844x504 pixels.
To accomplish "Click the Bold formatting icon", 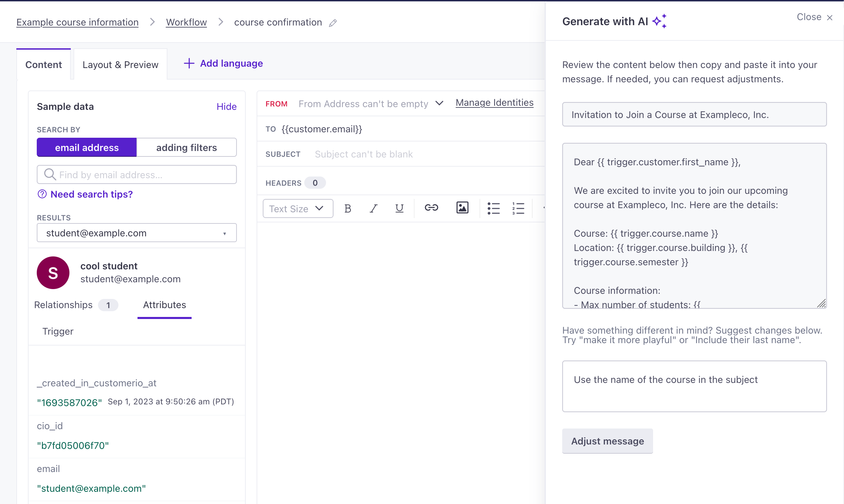I will click(348, 209).
